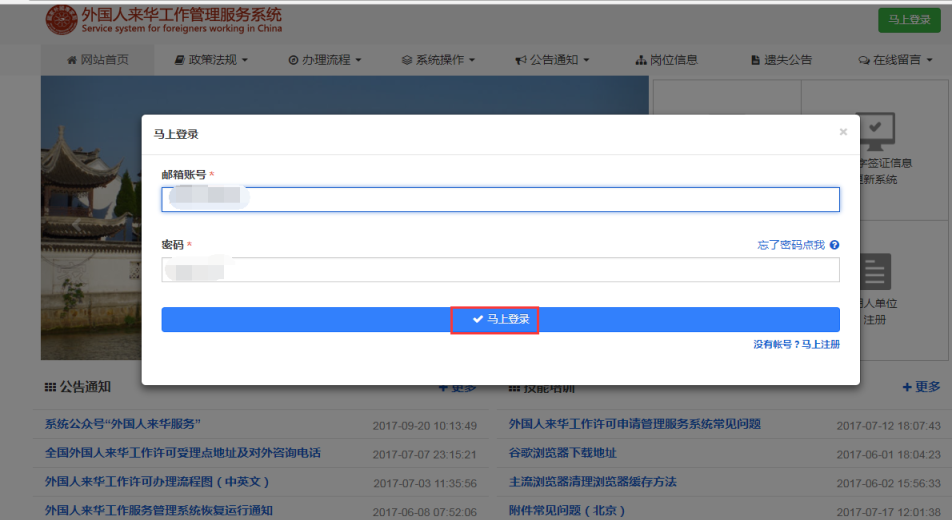Click the book icon beside 政策法规
The height and width of the screenshot is (520, 952).
[179, 60]
